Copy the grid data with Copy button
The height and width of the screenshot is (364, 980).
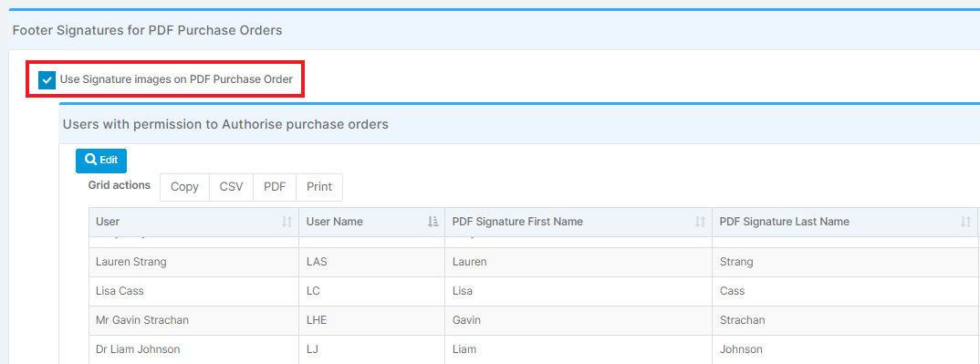pos(184,187)
